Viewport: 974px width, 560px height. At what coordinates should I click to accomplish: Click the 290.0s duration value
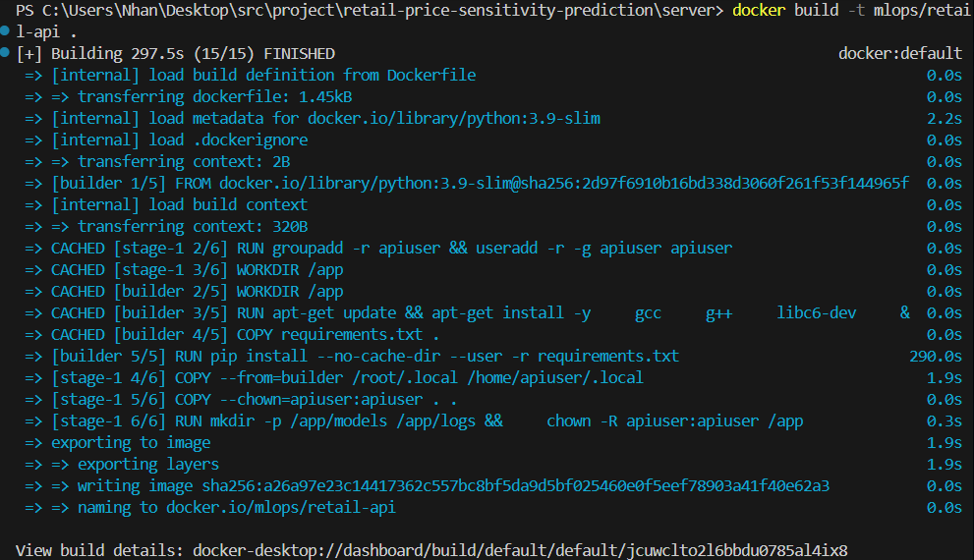pyautogui.click(x=935, y=356)
